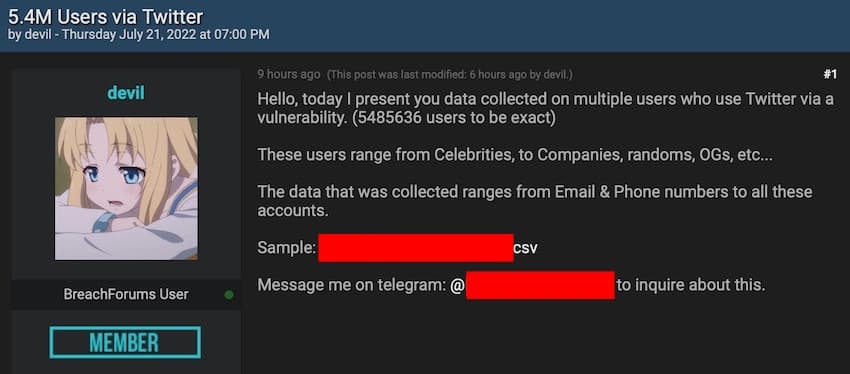
Task: Click the devil username above the avatar
Action: click(x=126, y=93)
